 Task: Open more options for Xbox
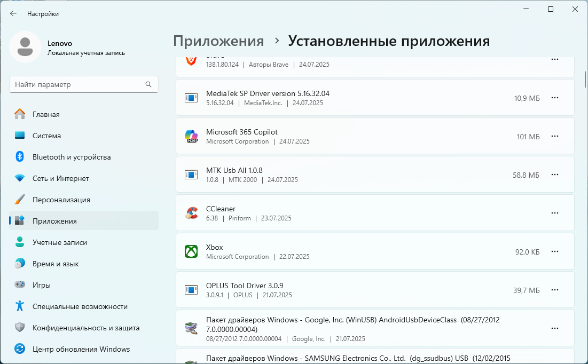click(555, 251)
